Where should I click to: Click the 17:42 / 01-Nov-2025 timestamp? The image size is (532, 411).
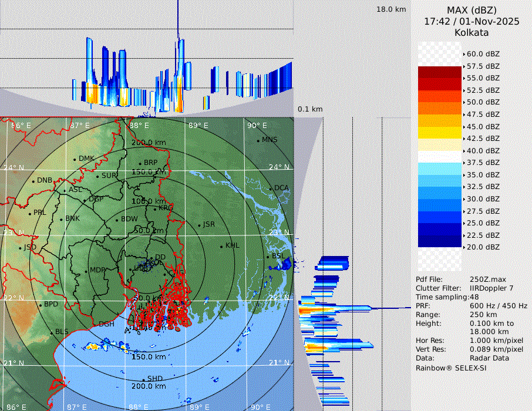point(472,21)
